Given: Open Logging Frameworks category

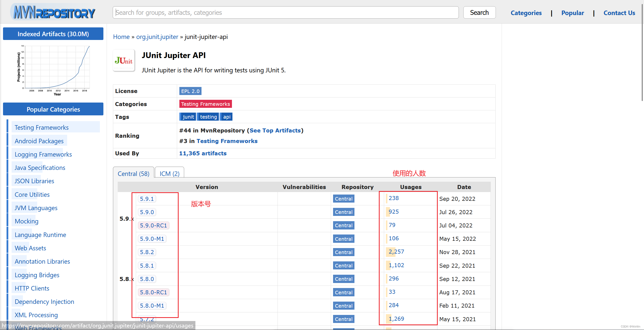Looking at the screenshot, I should (43, 154).
